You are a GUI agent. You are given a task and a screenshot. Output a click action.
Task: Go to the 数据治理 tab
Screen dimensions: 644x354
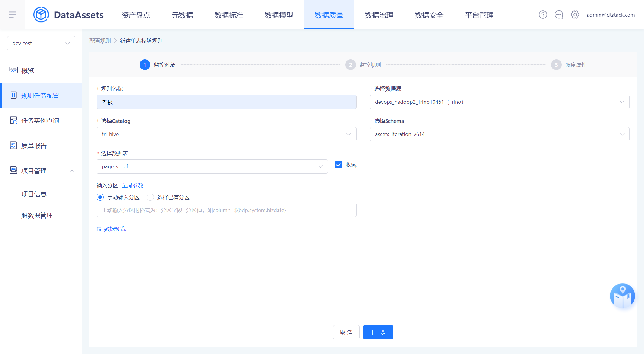[x=379, y=15]
